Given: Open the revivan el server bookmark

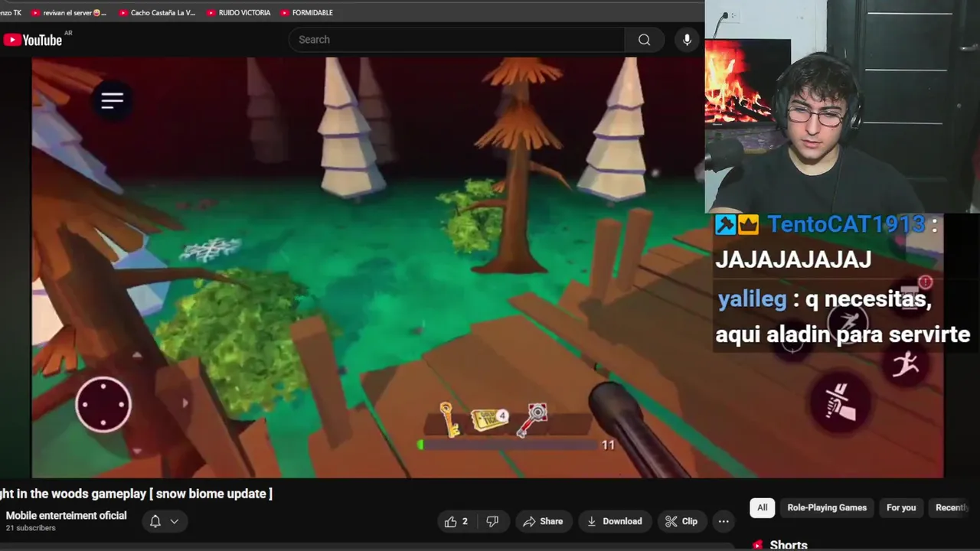Looking at the screenshot, I should tap(69, 12).
